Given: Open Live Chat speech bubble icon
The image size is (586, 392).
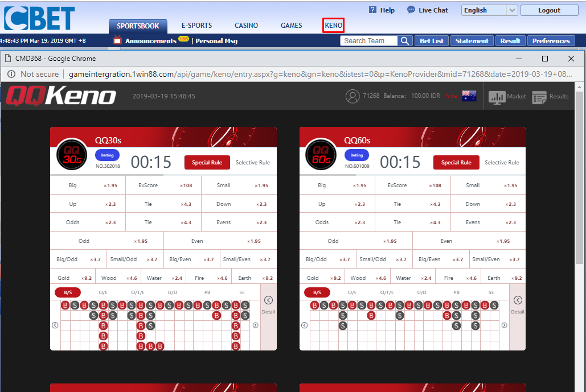Looking at the screenshot, I should coord(411,10).
